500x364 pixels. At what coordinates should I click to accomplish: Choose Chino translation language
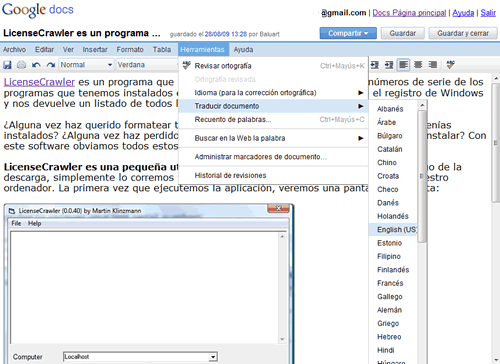pyautogui.click(x=393, y=162)
